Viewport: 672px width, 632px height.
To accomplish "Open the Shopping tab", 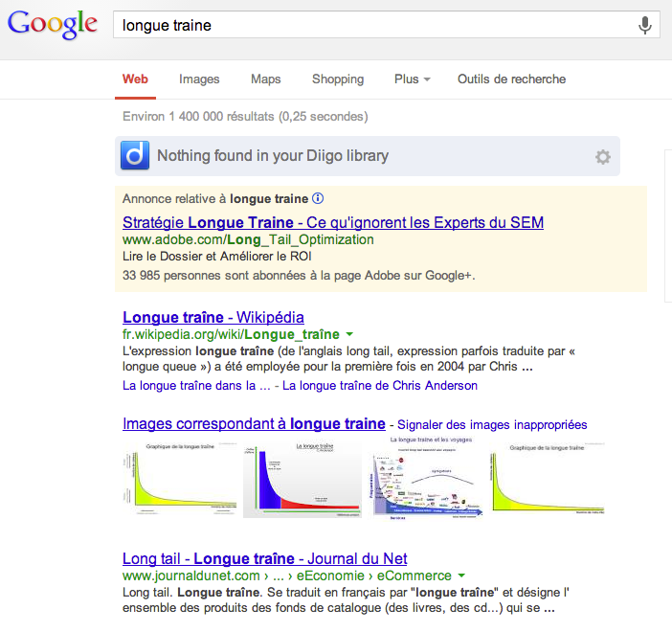I will (x=338, y=79).
